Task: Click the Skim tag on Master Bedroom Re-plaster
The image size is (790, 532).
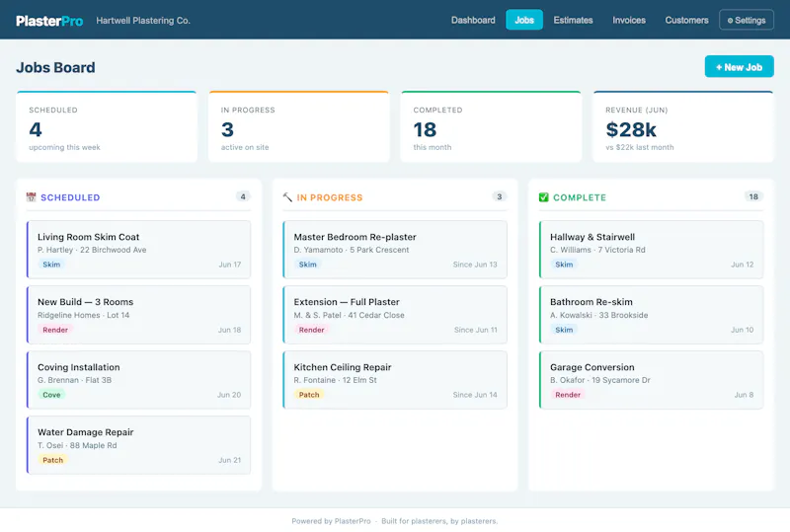Action: coord(307,265)
